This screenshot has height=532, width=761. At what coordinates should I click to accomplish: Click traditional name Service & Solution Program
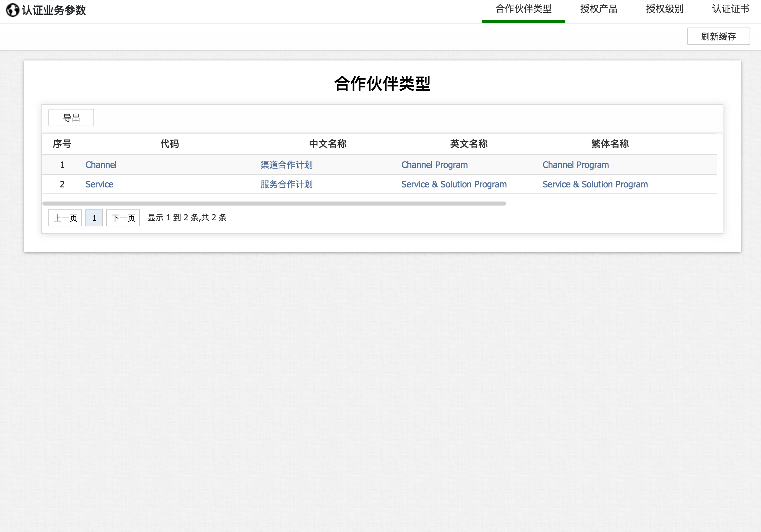595,184
